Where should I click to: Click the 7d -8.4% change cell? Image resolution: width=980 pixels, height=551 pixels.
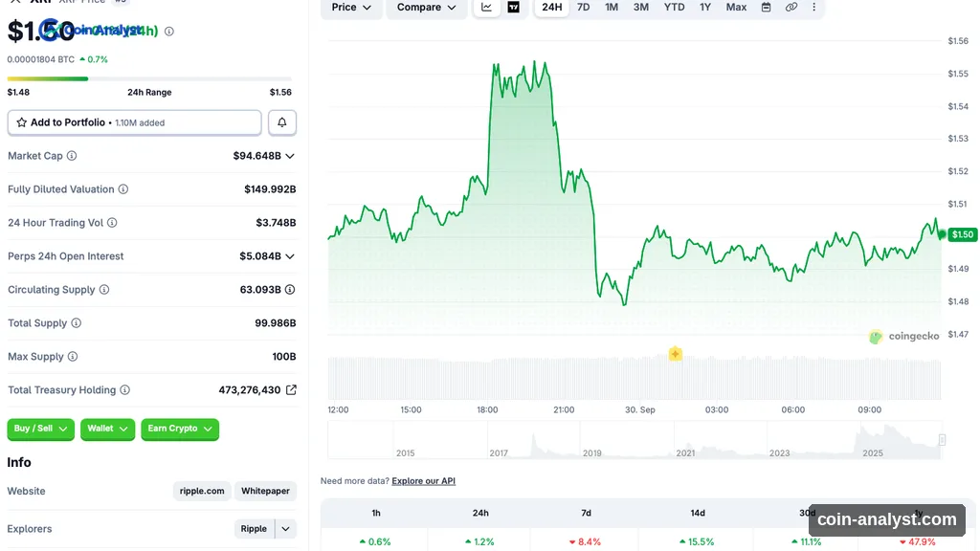click(586, 541)
